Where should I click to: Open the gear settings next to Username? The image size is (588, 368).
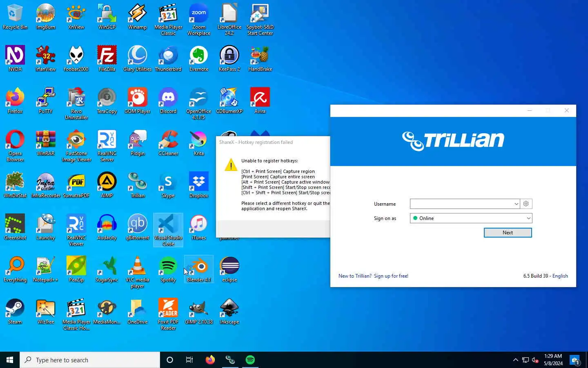point(526,204)
